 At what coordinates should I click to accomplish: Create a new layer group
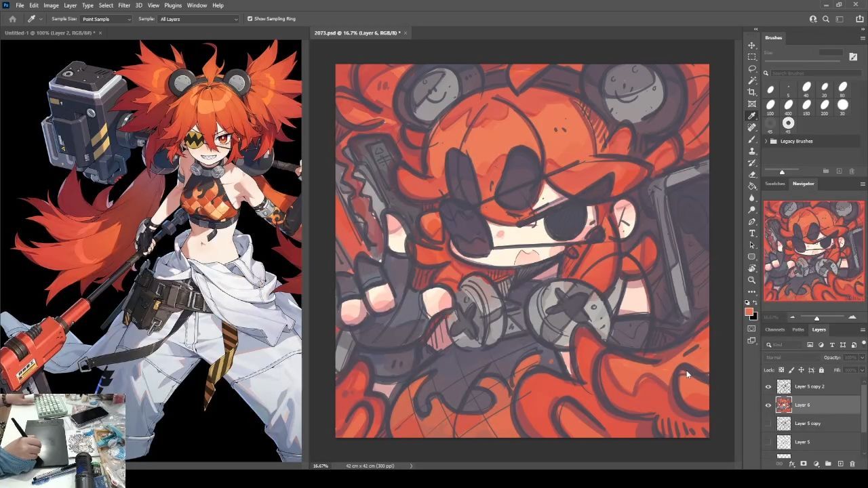828,464
